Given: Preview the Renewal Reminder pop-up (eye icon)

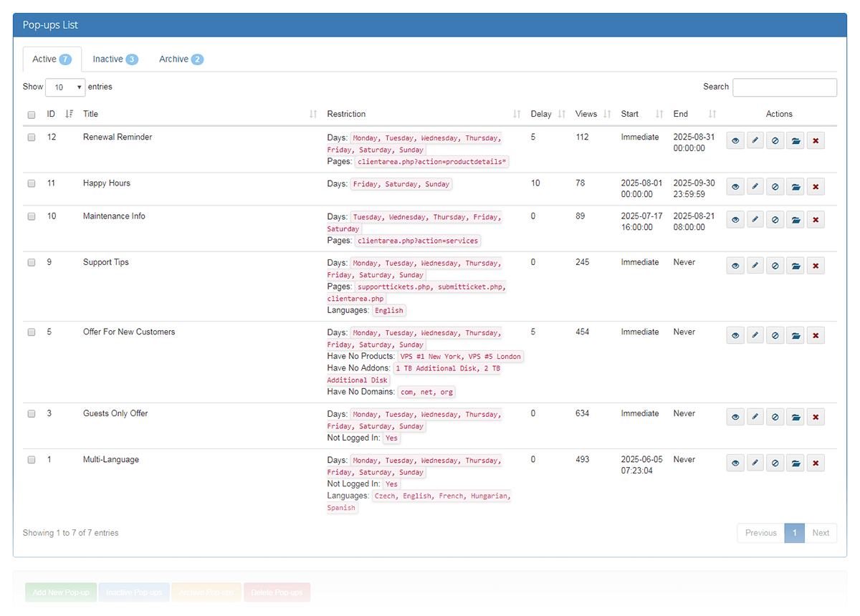Looking at the screenshot, I should (735, 141).
